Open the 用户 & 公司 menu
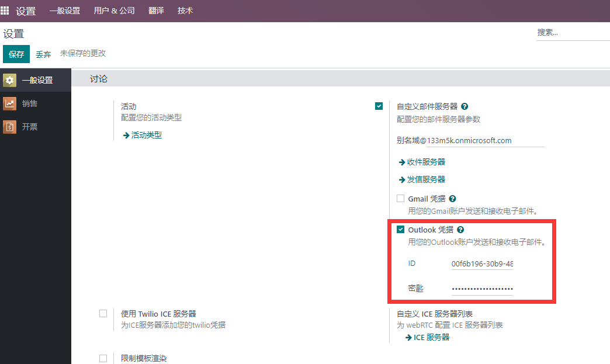610x364 pixels. pyautogui.click(x=115, y=11)
